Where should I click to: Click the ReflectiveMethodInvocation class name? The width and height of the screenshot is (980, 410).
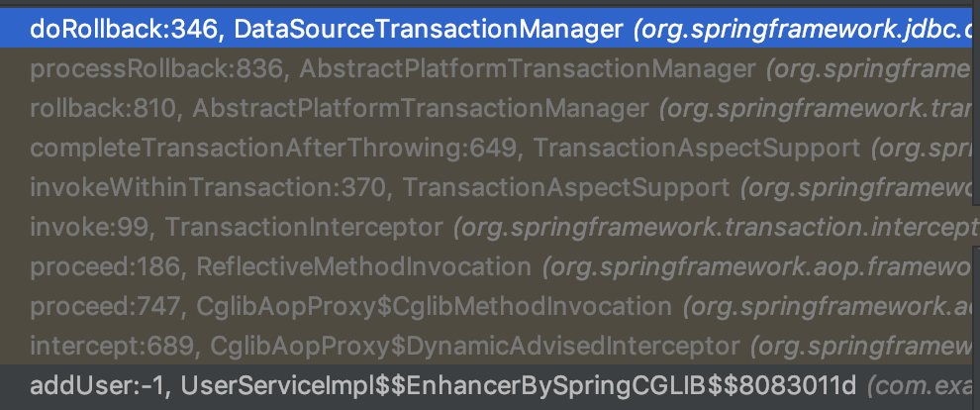pyautogui.click(x=363, y=266)
